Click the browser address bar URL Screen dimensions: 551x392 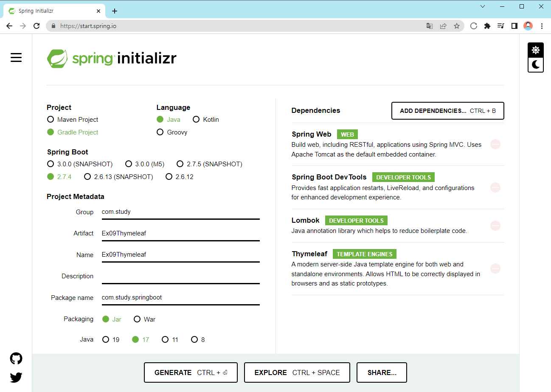coord(88,26)
